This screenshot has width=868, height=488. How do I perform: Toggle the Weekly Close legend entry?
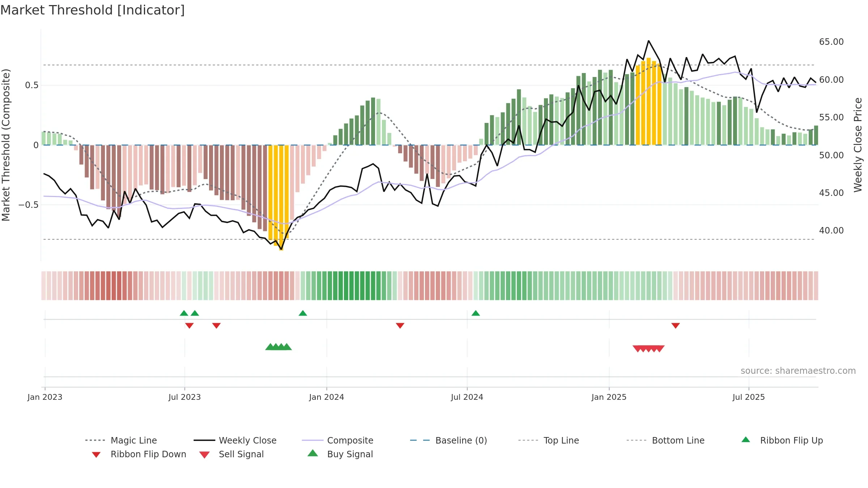pyautogui.click(x=235, y=440)
